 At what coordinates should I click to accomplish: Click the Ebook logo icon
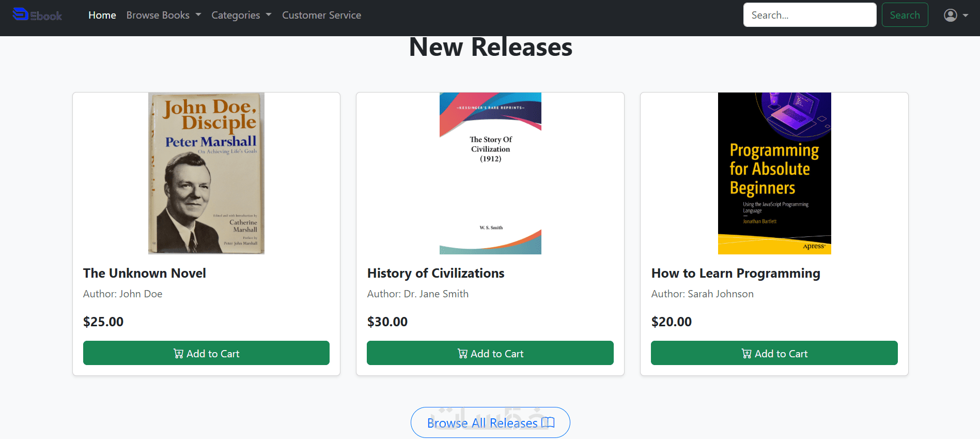point(21,14)
